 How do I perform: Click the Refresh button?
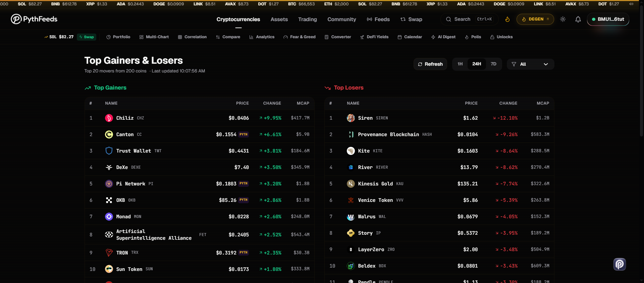(430, 64)
